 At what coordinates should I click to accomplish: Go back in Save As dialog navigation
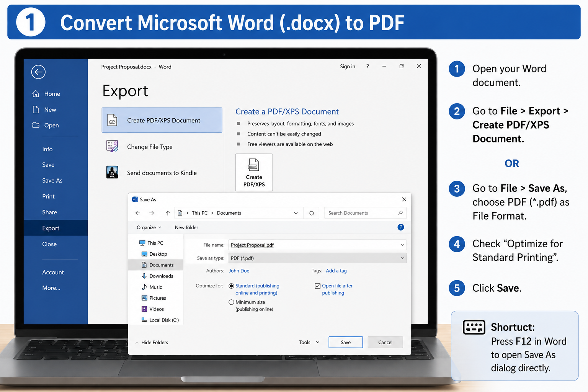point(138,213)
